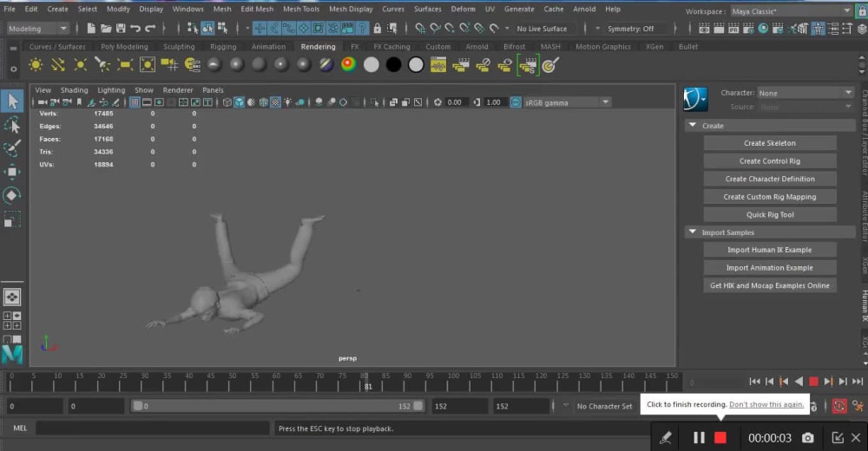Toggle use all lights bulb icon
Screen dimensions: 868x451
click(287, 102)
